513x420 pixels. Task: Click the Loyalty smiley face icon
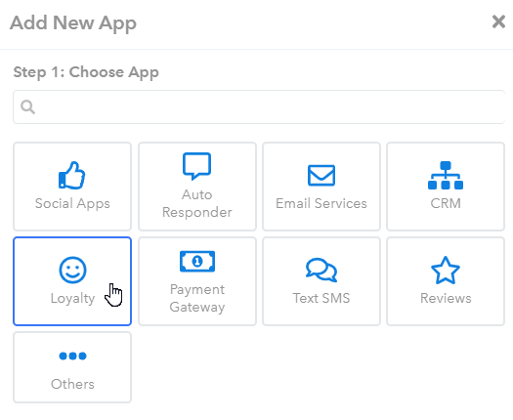[72, 271]
